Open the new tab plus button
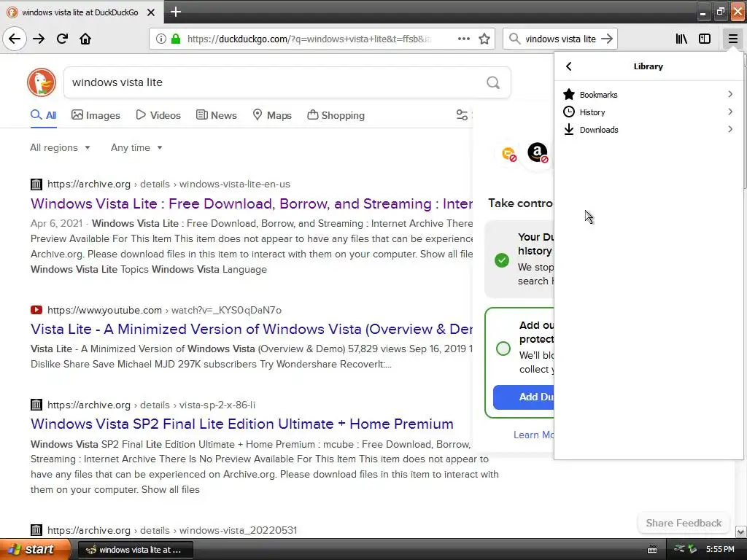747x560 pixels. click(x=176, y=12)
